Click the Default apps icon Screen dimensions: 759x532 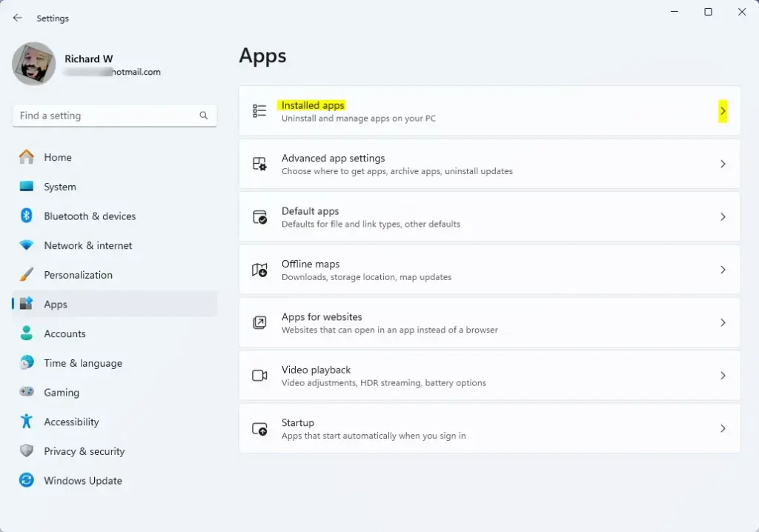259,216
